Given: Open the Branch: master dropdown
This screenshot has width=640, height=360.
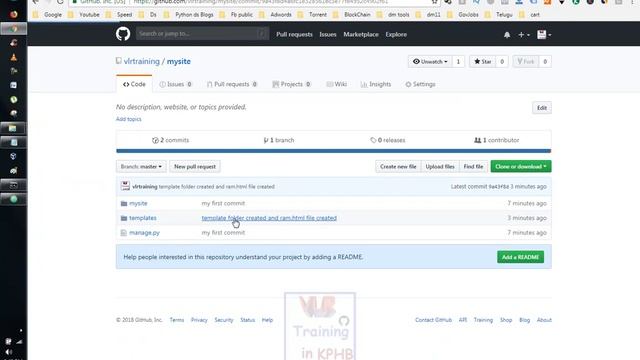Looking at the screenshot, I should coord(141,167).
